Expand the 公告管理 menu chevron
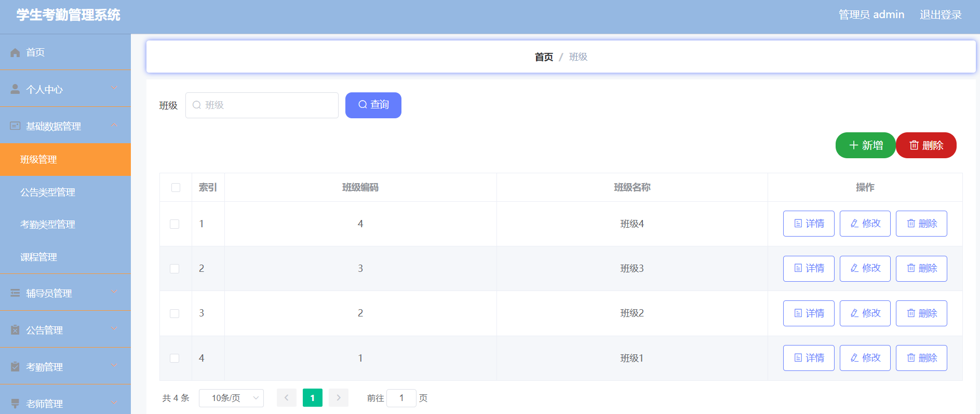The width and height of the screenshot is (980, 414). [114, 329]
